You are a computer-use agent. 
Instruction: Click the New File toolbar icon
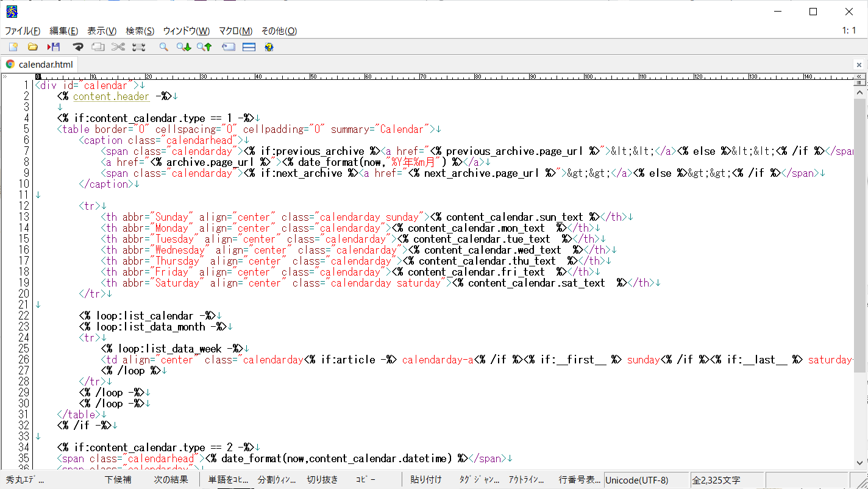point(13,47)
